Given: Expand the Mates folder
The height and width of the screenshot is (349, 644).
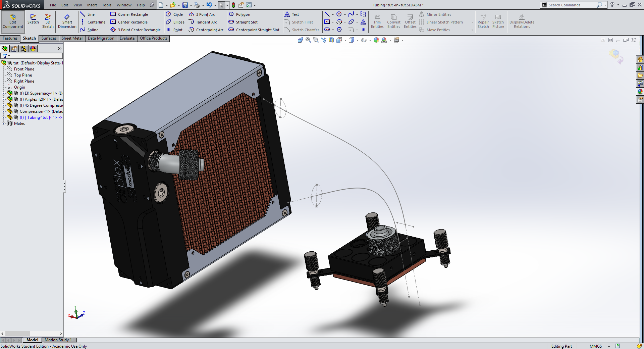Looking at the screenshot, I should (x=3, y=123).
